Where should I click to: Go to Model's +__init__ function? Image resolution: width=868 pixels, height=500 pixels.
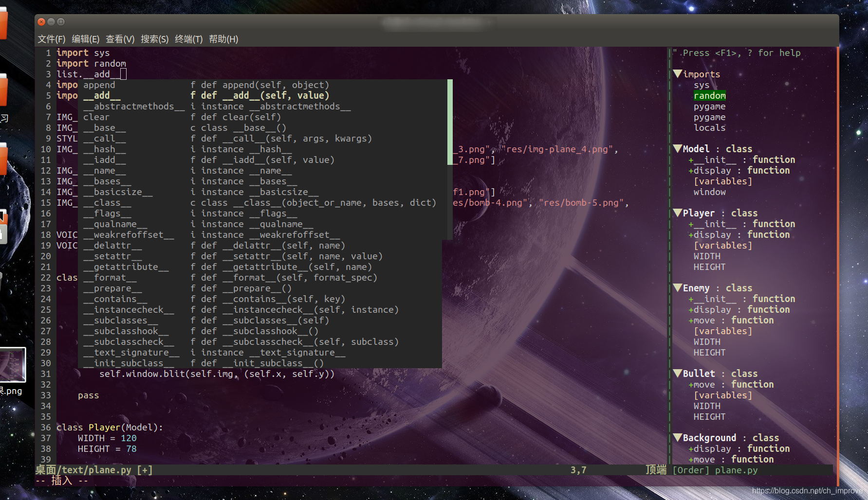pyautogui.click(x=741, y=160)
